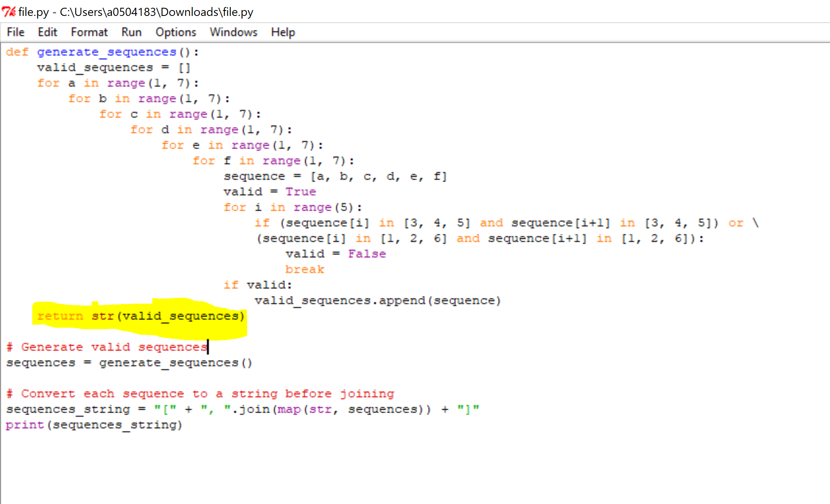Click the break statement inside the loop
Image resolution: width=830 pixels, height=504 pixels.
pyautogui.click(x=305, y=269)
